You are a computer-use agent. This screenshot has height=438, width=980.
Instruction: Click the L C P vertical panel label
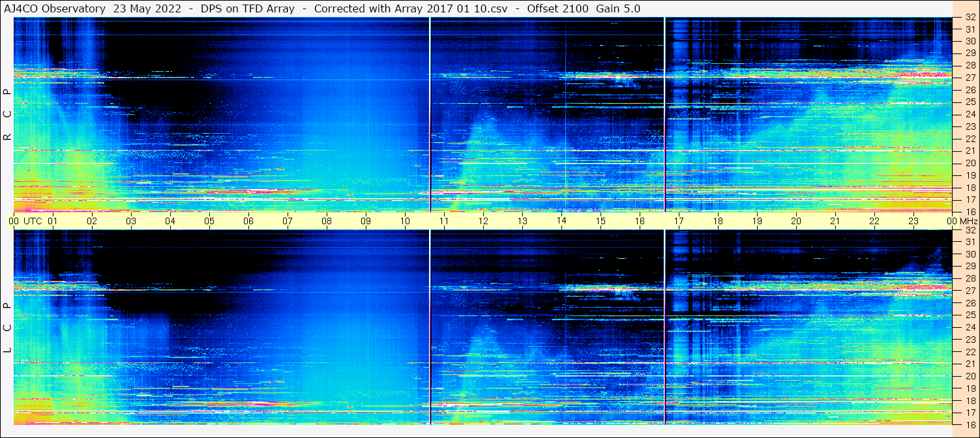[x=8, y=328]
